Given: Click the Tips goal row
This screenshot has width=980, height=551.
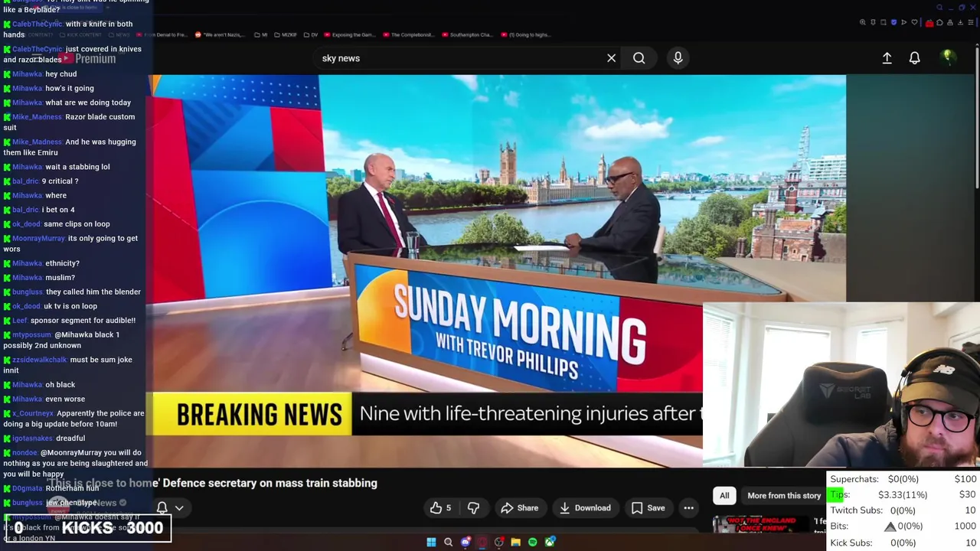Looking at the screenshot, I should pos(903,494).
